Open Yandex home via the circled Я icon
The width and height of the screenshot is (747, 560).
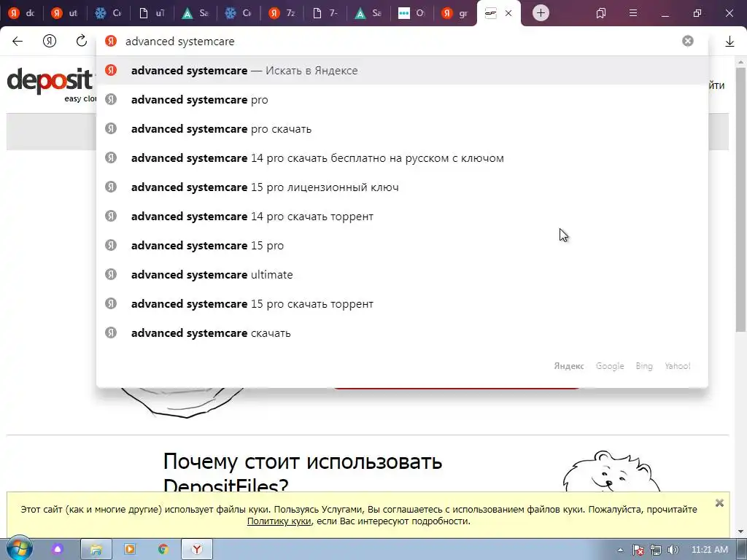(x=50, y=42)
